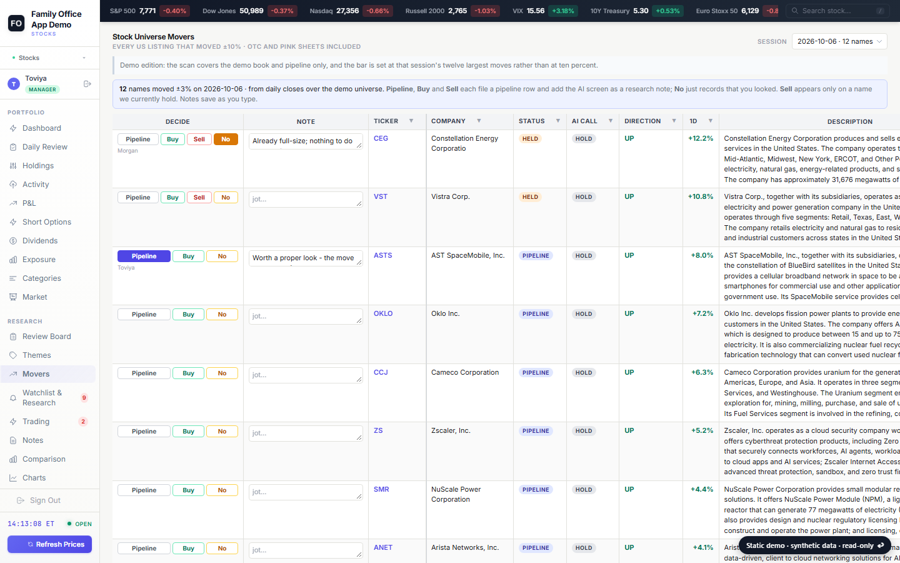Open the Themes tag icon
Screen dimensions: 900x563
tap(13, 355)
